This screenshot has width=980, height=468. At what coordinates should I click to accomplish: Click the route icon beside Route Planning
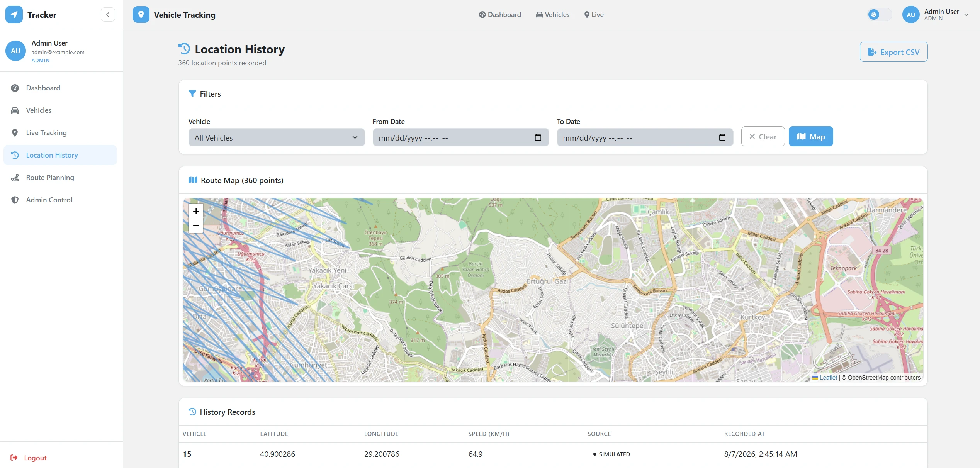pyautogui.click(x=15, y=178)
